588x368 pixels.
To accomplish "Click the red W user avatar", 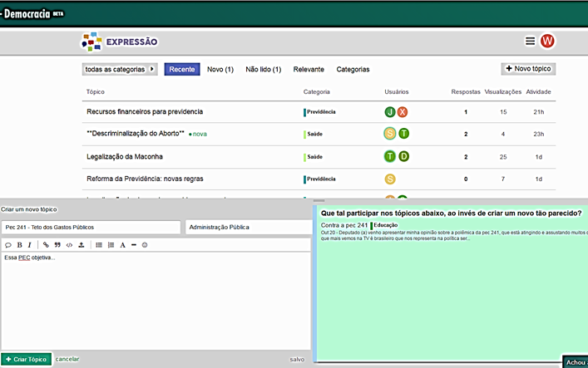I will [547, 42].
